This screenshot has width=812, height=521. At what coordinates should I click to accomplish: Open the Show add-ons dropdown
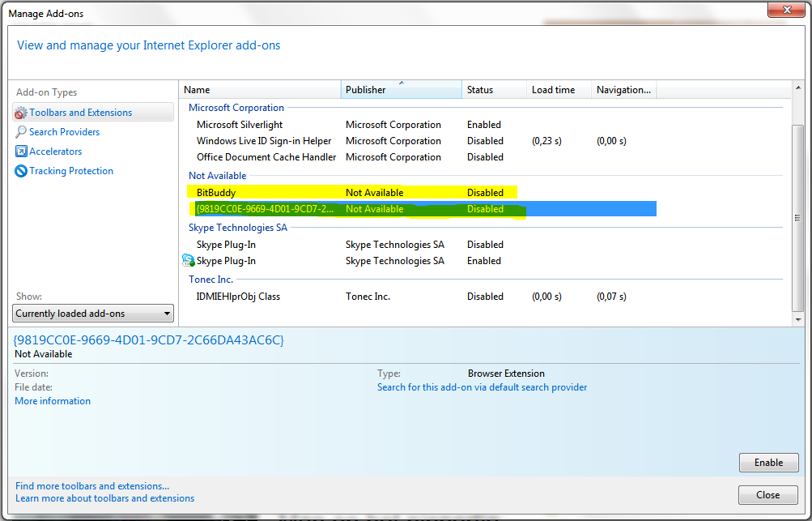(x=93, y=313)
